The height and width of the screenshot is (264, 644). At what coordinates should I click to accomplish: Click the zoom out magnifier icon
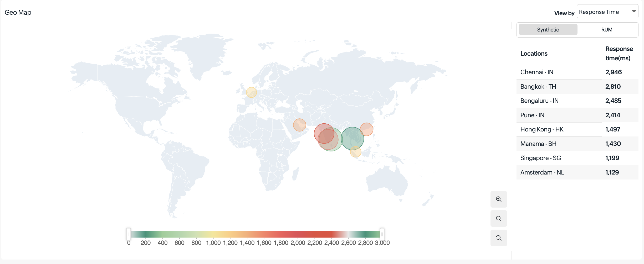(x=498, y=219)
